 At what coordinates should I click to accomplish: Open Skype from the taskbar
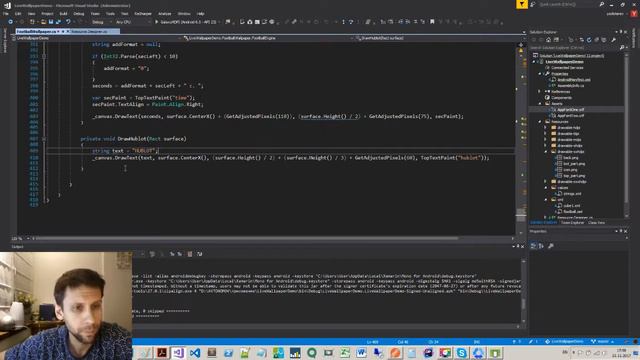(x=462, y=353)
